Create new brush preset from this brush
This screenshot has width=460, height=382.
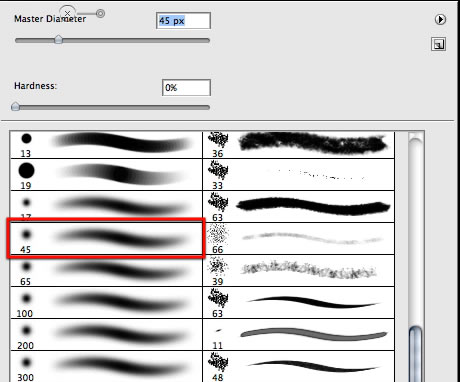pos(439,44)
